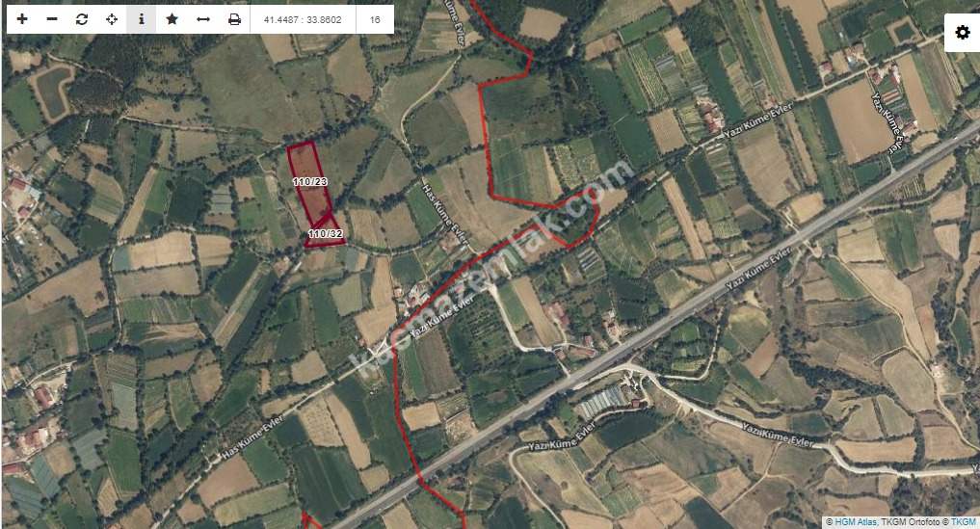
Task: Select the measure distance arrow tool
Action: click(203, 19)
